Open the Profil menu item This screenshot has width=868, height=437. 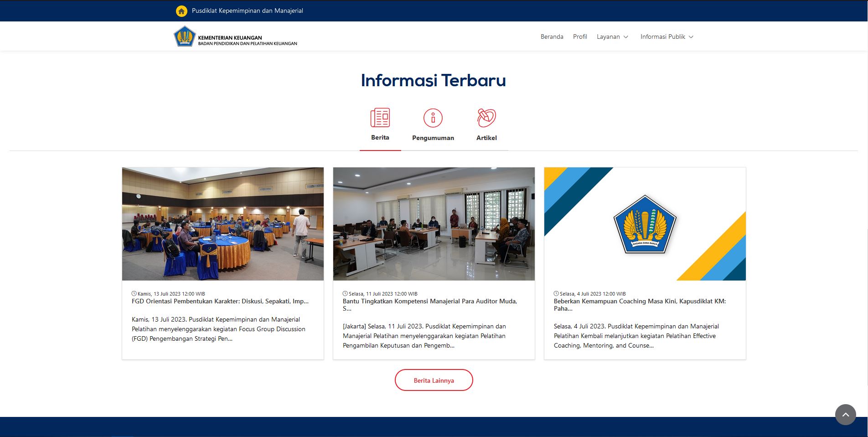click(580, 36)
